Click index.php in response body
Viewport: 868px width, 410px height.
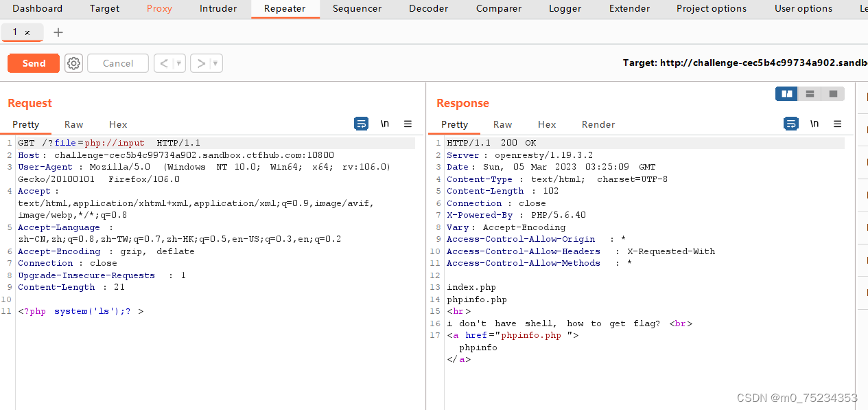pyautogui.click(x=471, y=287)
